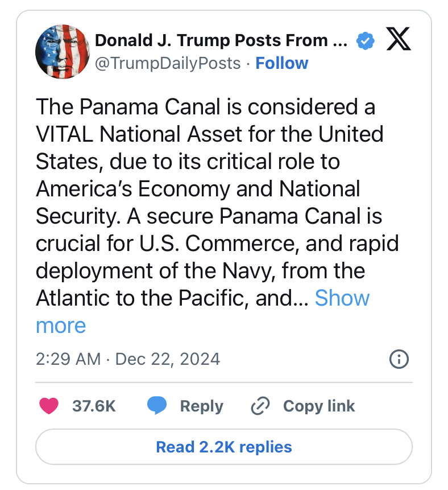Screen dimensions: 448x490
Task: Click the 2:29 AM time text
Action: pos(68,359)
